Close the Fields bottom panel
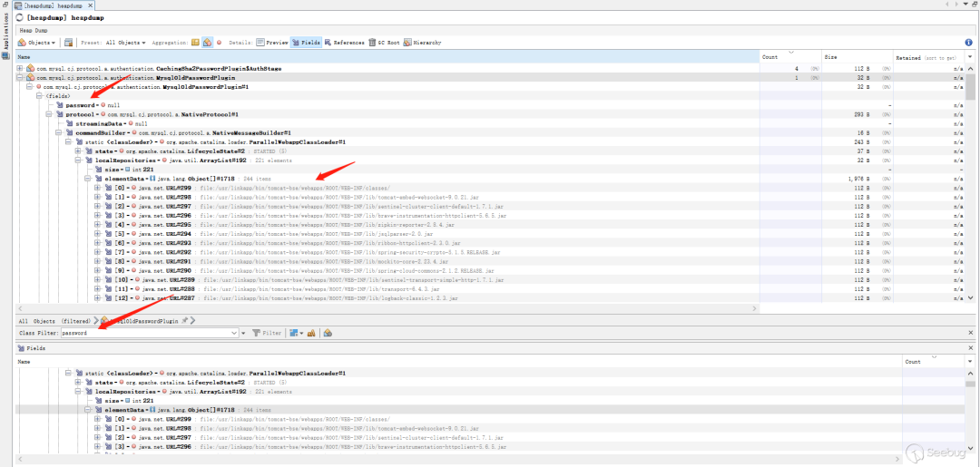 tap(971, 347)
